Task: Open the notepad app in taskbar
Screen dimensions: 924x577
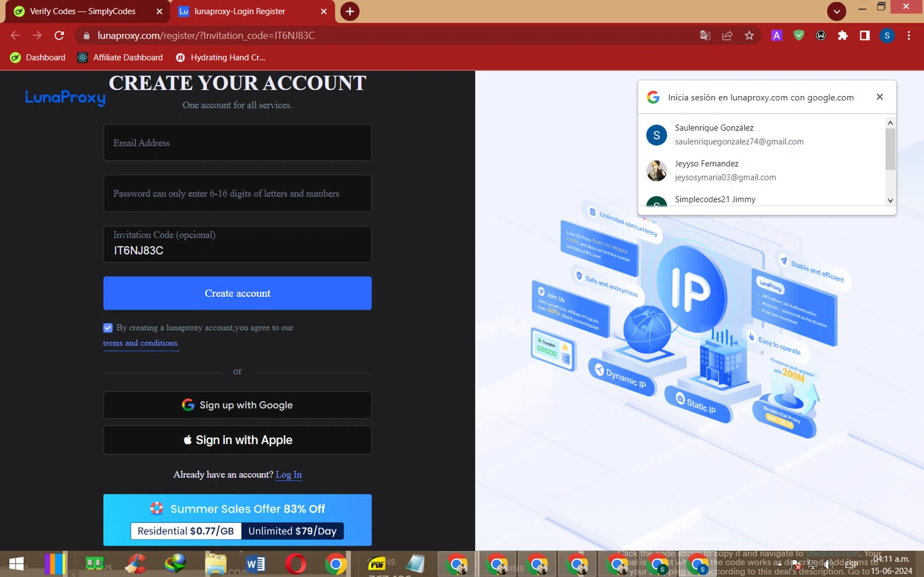Action: point(416,563)
